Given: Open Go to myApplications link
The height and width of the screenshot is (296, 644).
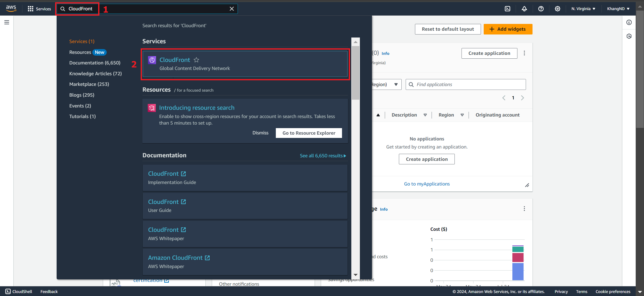Looking at the screenshot, I should (x=427, y=184).
